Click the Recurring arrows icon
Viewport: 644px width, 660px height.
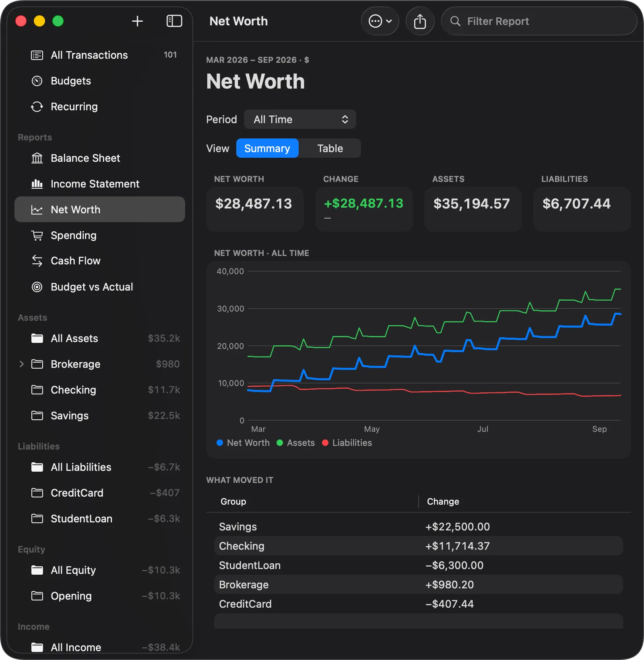click(x=37, y=107)
